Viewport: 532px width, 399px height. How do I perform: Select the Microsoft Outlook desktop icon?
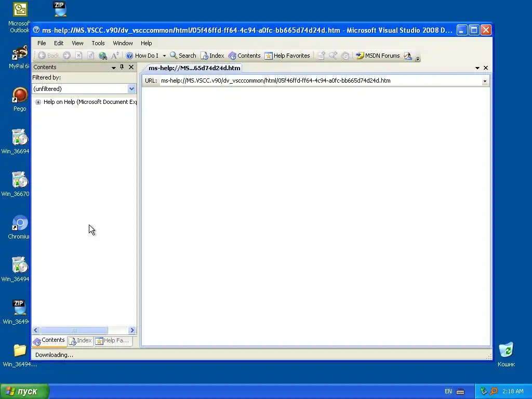click(x=19, y=17)
